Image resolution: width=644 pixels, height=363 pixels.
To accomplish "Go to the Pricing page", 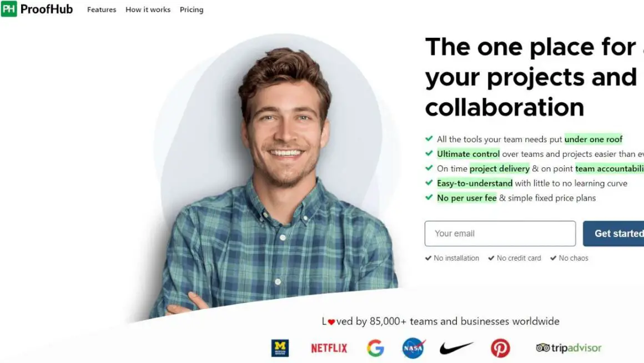I will pyautogui.click(x=192, y=9).
